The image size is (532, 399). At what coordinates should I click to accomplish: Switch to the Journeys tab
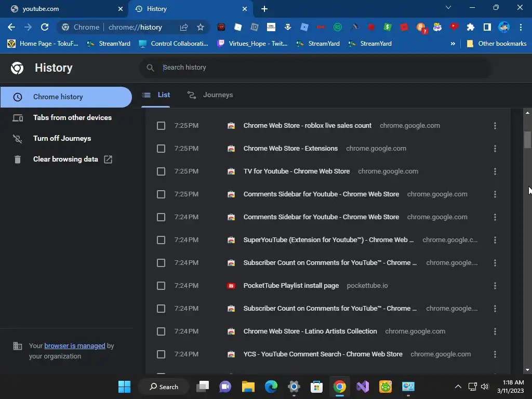[210, 95]
